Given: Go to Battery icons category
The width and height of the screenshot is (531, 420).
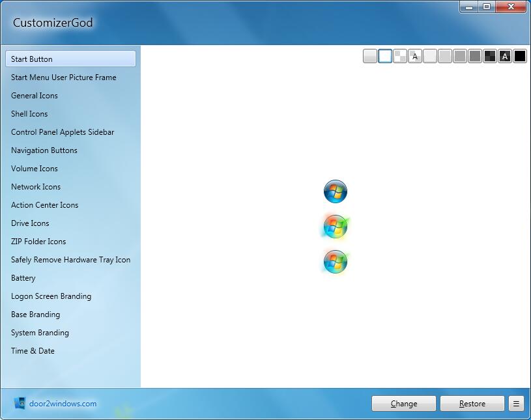Looking at the screenshot, I should (x=23, y=278).
